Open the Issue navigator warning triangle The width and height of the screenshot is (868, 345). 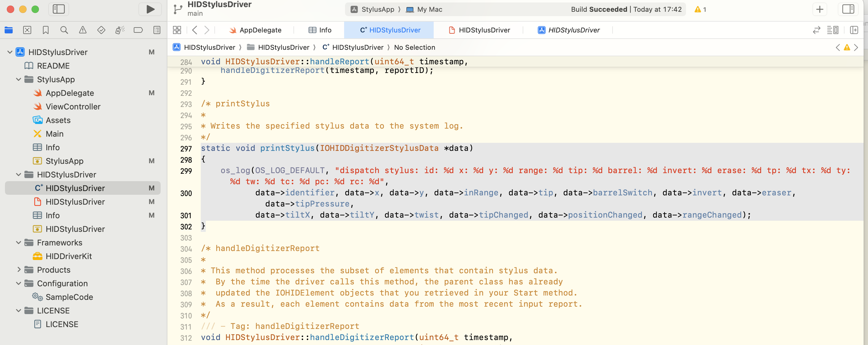coord(82,30)
